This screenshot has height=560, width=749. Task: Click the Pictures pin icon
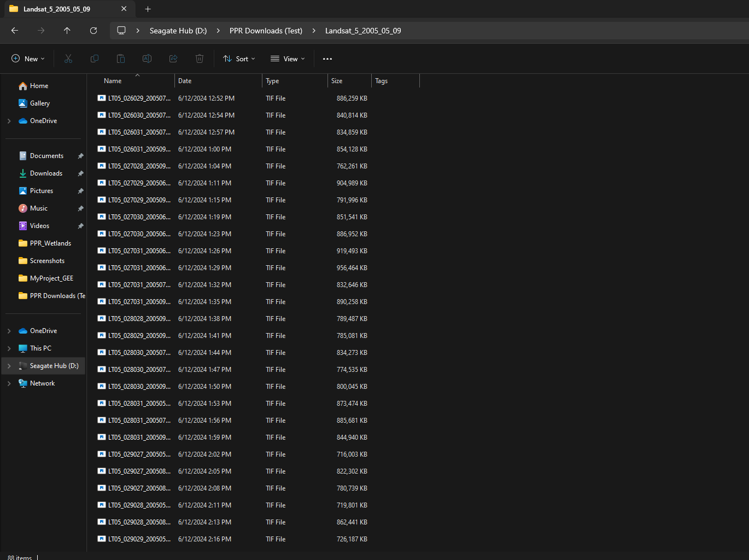80,191
